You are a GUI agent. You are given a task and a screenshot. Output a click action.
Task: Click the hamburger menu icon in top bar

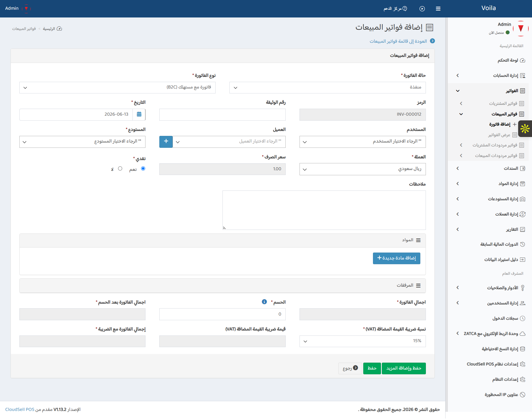click(438, 9)
